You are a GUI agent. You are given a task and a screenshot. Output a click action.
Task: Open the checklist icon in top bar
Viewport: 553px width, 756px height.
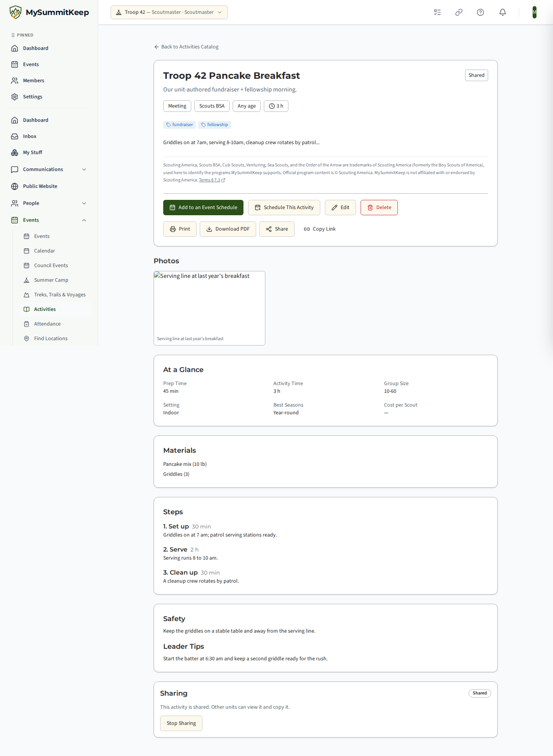pos(437,12)
